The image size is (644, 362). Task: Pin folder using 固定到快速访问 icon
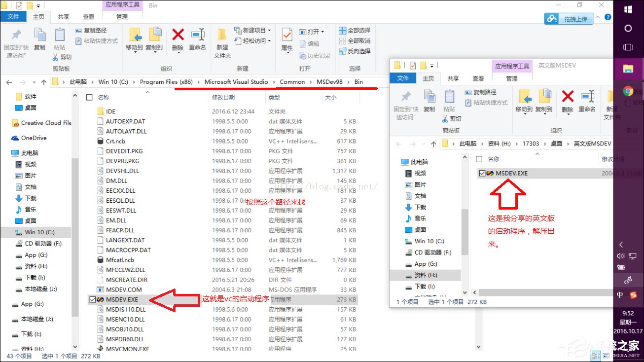click(x=15, y=42)
